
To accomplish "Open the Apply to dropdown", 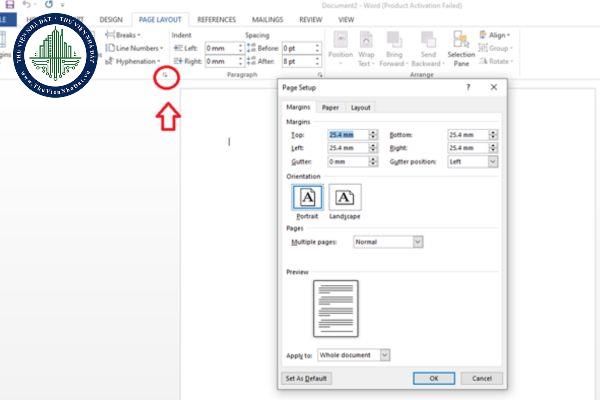I will click(x=385, y=354).
